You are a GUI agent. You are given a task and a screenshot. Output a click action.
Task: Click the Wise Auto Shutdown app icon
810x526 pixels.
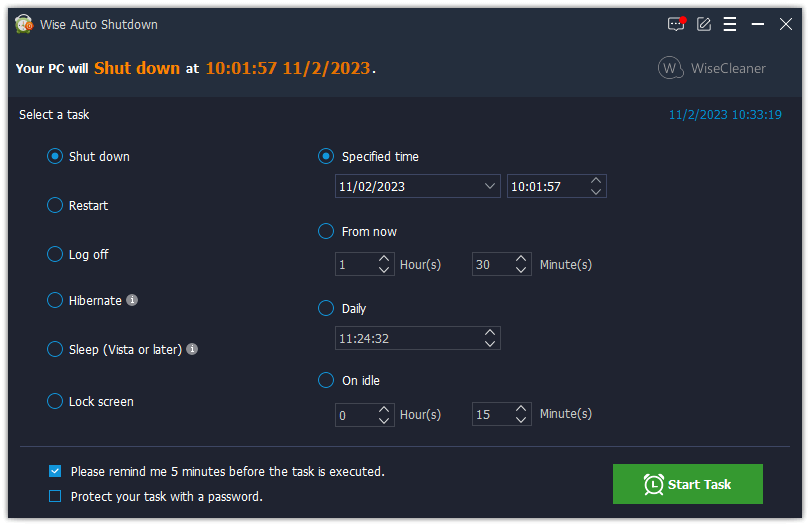pos(24,24)
